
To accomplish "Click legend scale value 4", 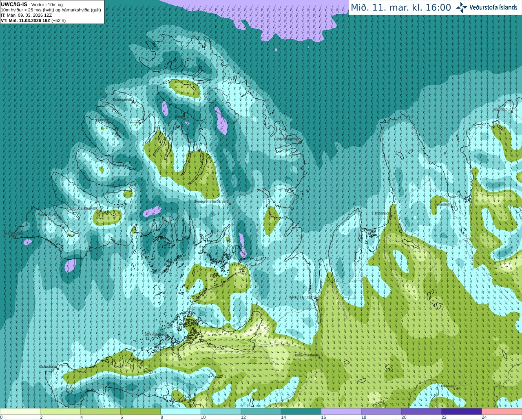I will tap(82, 417).
